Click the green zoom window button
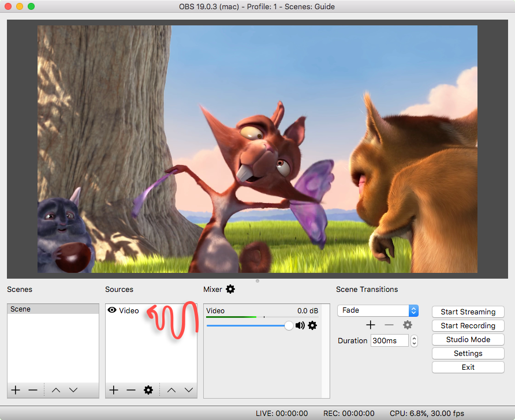Screen dimensions: 515x420 pos(31,6)
